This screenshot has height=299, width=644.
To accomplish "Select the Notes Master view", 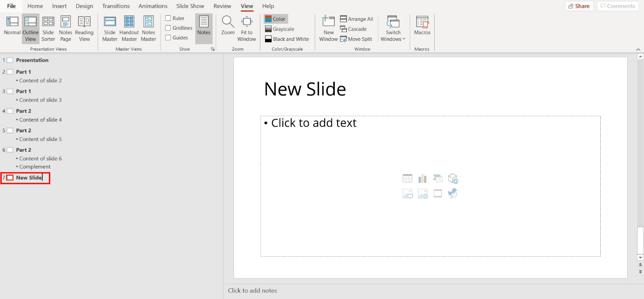I will coord(148,28).
